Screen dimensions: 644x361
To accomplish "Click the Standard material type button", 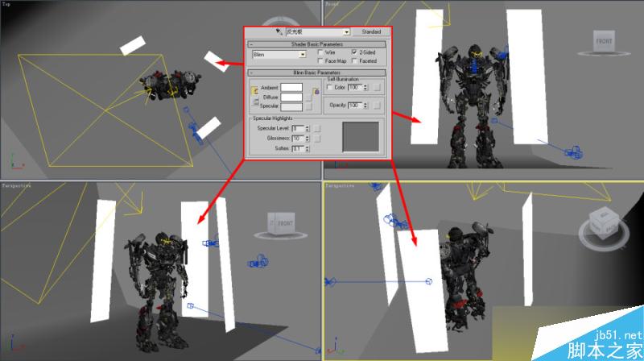I will point(371,31).
